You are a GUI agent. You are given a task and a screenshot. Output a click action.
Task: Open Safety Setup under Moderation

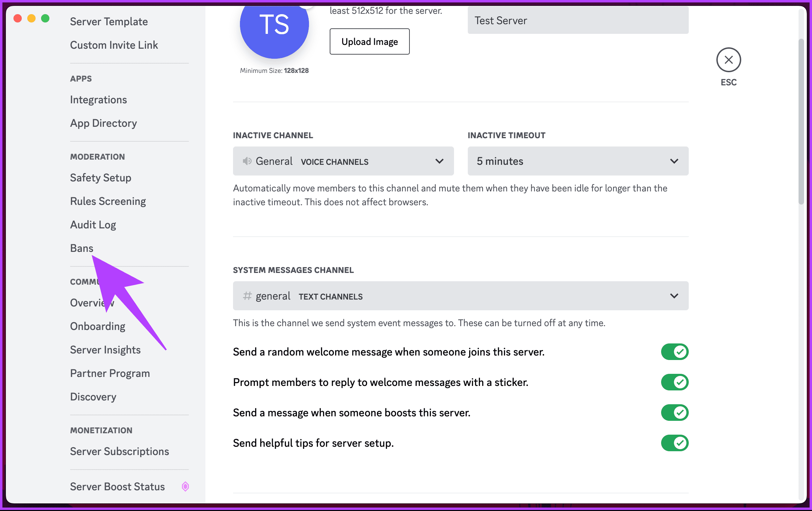click(x=100, y=178)
